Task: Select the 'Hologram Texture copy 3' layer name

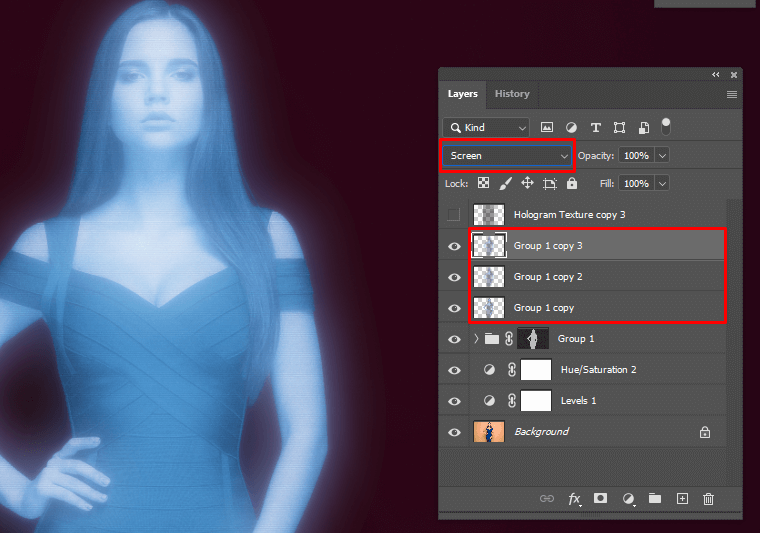Action: (x=570, y=215)
